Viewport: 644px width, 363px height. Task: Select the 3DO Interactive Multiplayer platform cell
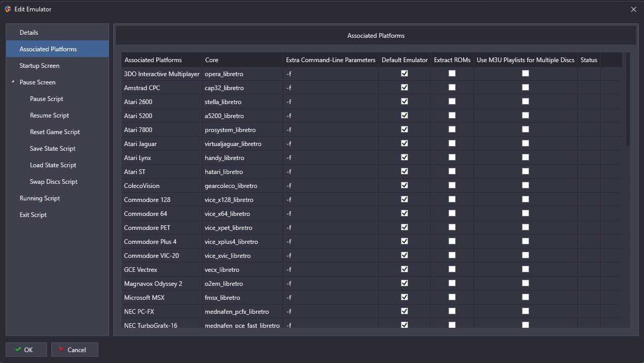[162, 74]
